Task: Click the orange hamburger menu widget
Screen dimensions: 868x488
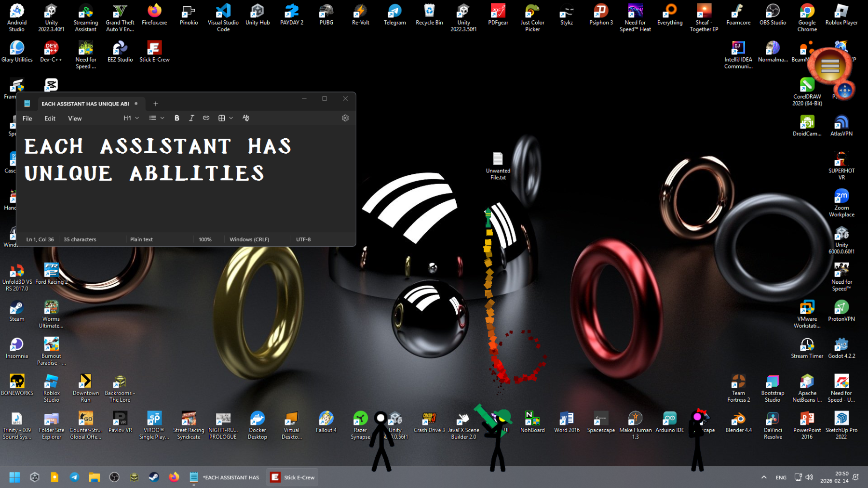Action: coord(830,66)
